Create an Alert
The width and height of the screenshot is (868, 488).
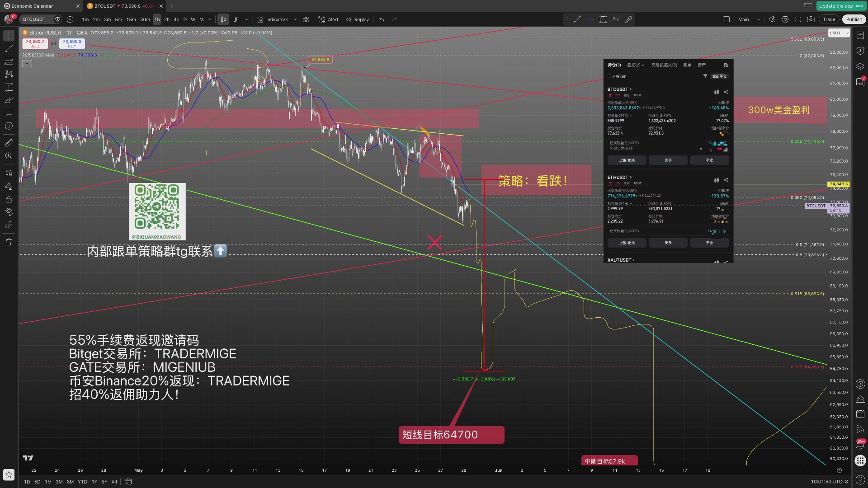329,19
